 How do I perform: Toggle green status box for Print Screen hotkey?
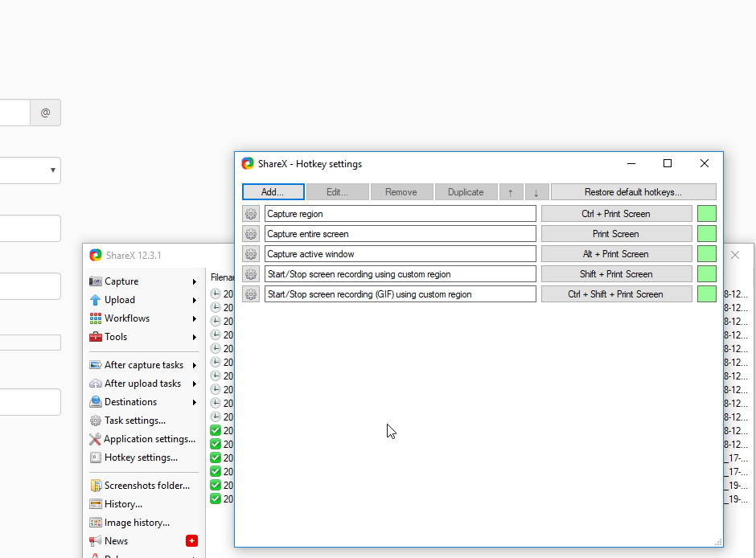706,234
